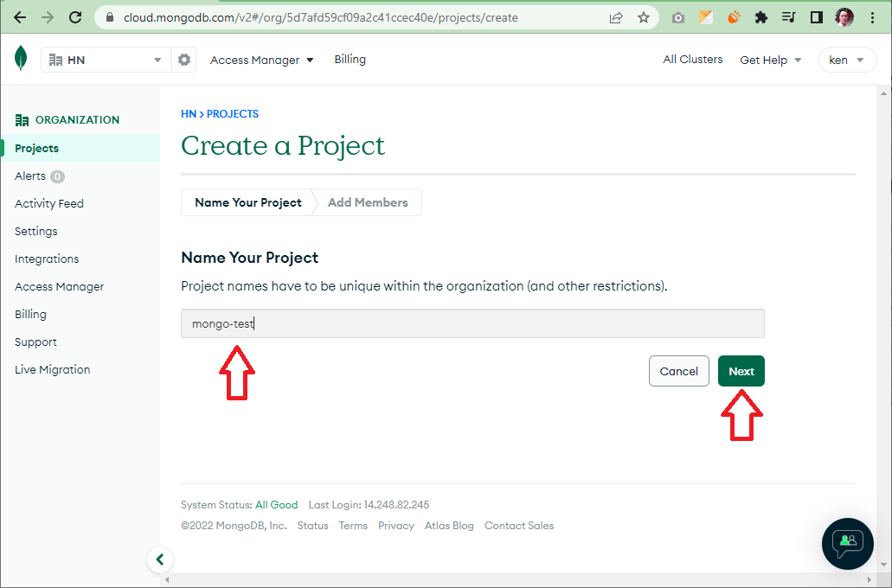Click the browser reload icon
This screenshot has height=588, width=892.
pos(74,16)
